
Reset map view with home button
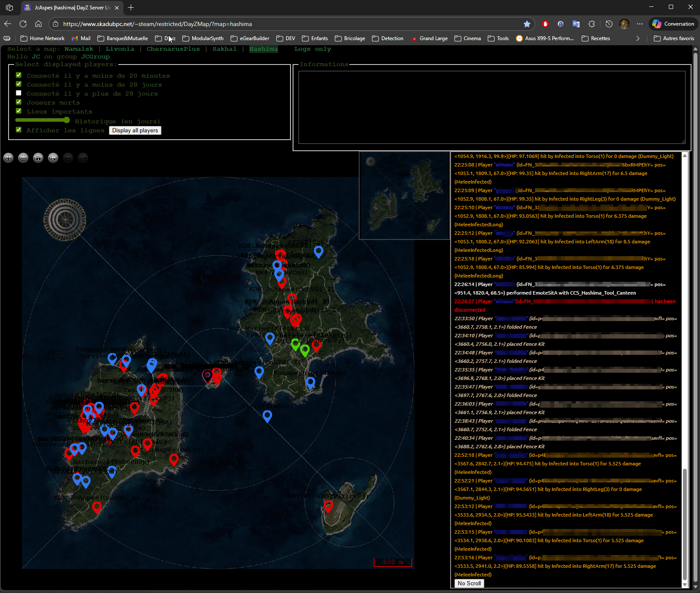(x=38, y=158)
